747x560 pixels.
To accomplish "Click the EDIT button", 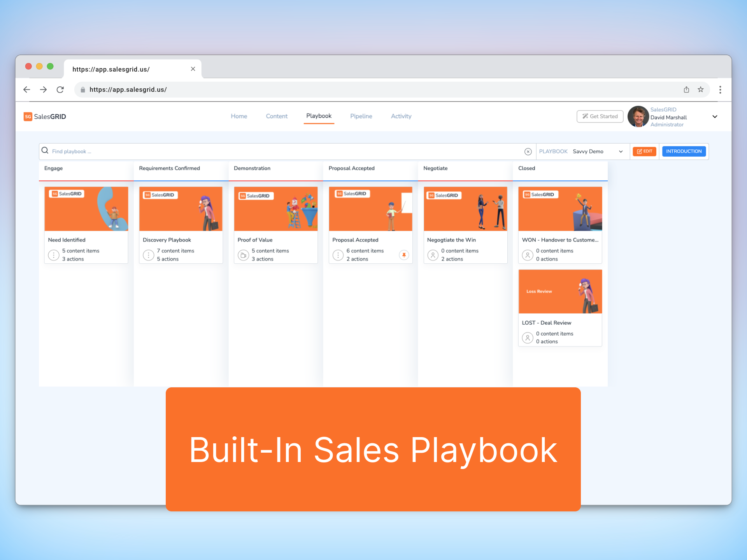I will click(644, 151).
